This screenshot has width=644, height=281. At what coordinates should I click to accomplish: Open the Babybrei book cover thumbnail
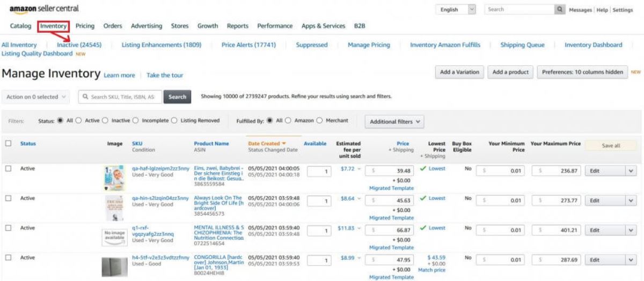(114, 179)
